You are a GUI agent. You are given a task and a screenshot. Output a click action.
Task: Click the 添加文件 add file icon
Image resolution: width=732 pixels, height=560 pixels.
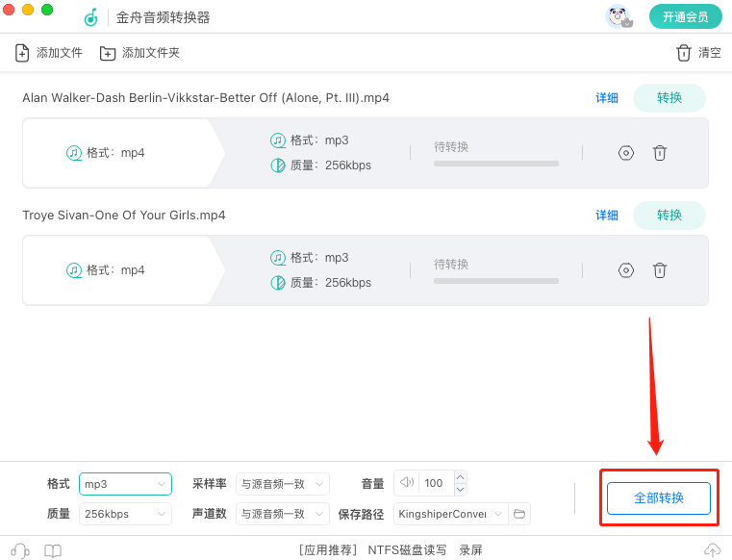coord(22,53)
